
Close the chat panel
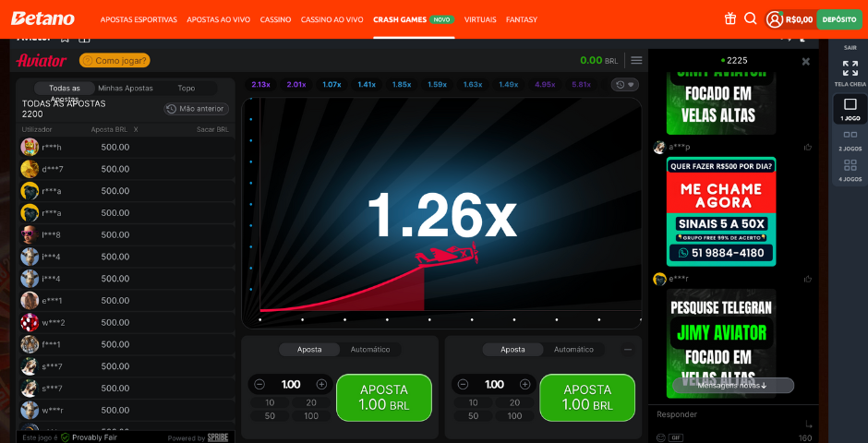coord(806,62)
